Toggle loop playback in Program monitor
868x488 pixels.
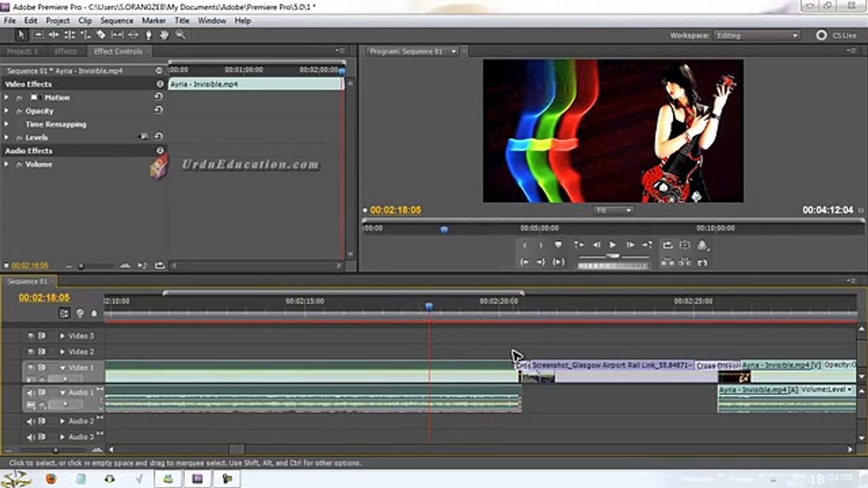(668, 245)
